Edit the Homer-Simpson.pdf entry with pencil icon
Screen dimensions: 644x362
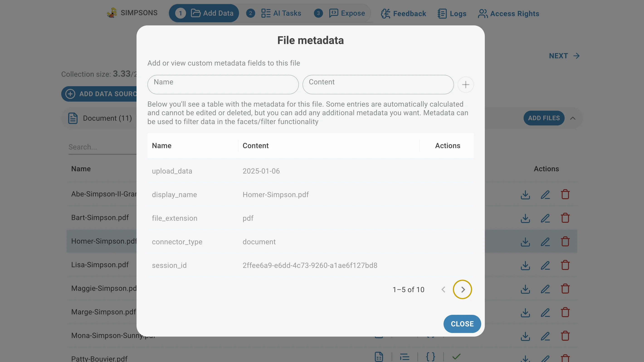545,242
